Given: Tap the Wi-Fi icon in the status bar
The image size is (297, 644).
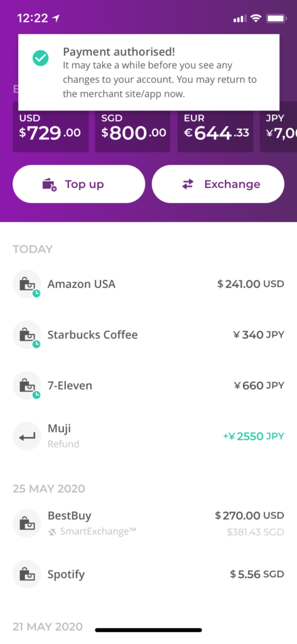Looking at the screenshot, I should pyautogui.click(x=256, y=18).
